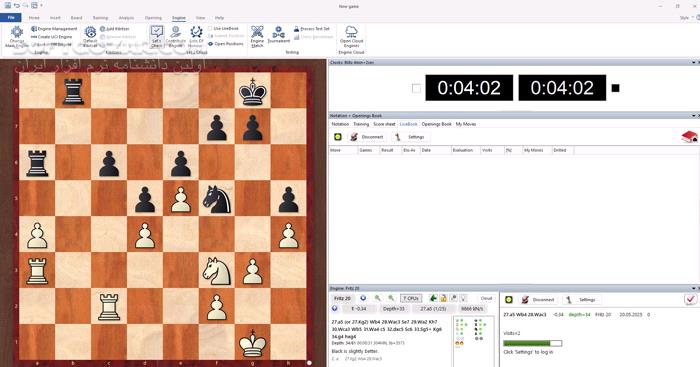Open the Tournament icon in Testing group
The height and width of the screenshot is (367, 700).
coord(279,32)
